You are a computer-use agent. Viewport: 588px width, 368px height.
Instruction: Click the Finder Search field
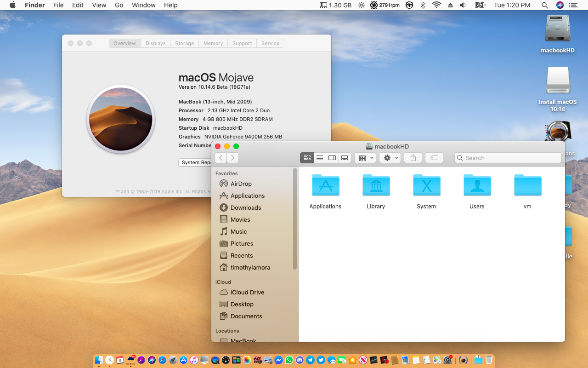(x=508, y=158)
